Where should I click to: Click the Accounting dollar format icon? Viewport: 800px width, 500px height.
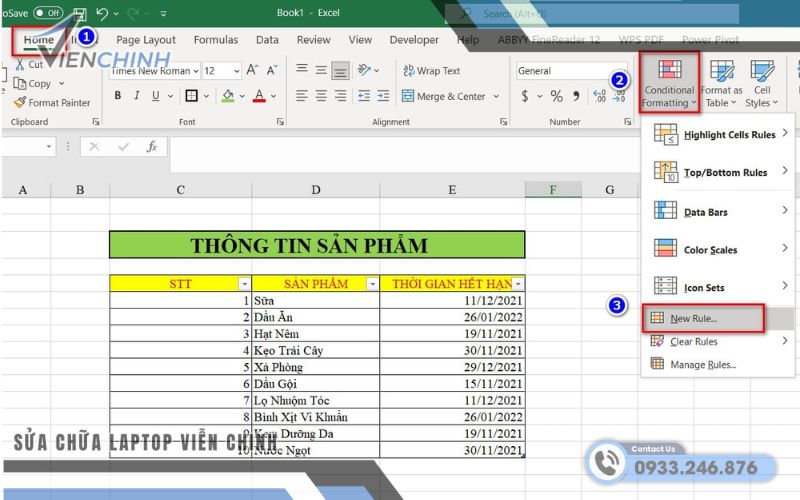[x=524, y=96]
